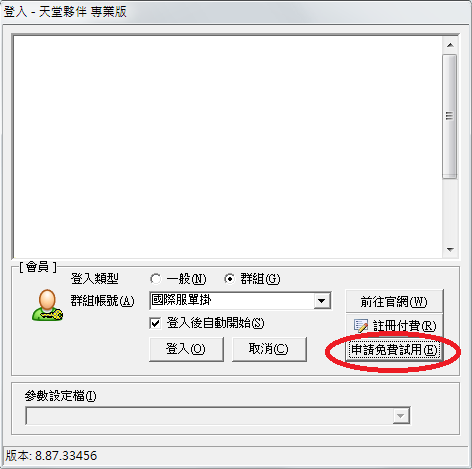Select the 群組(G) login type radio button

coord(229,279)
